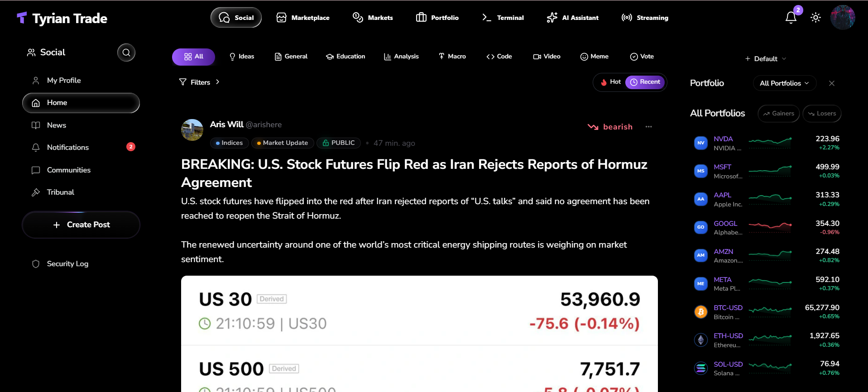Open the BREAKING post headline
868x392 pixels.
414,173
